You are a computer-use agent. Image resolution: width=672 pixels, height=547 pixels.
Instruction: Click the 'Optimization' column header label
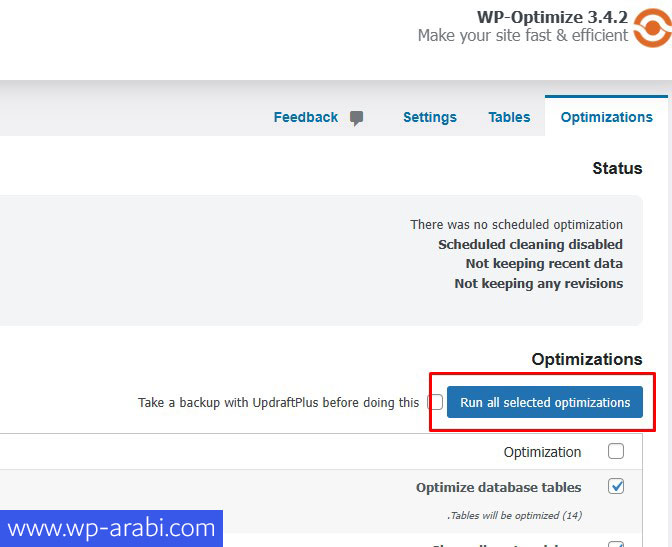click(x=542, y=452)
